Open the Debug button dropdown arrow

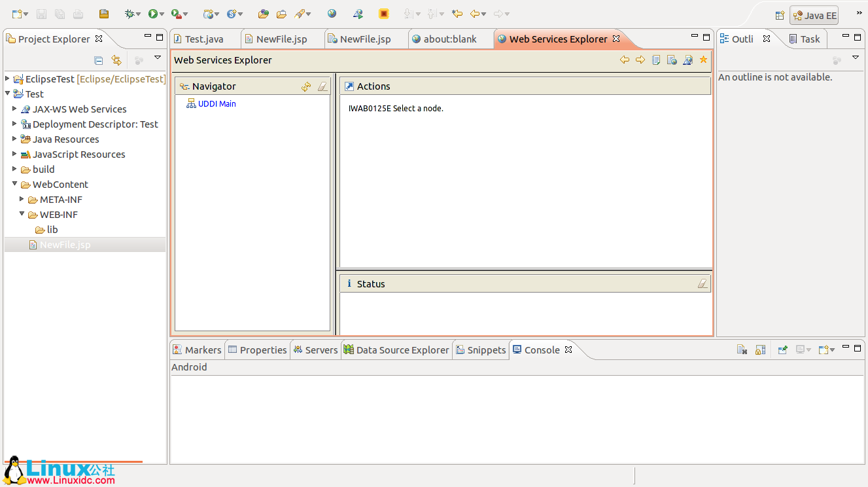click(x=139, y=14)
